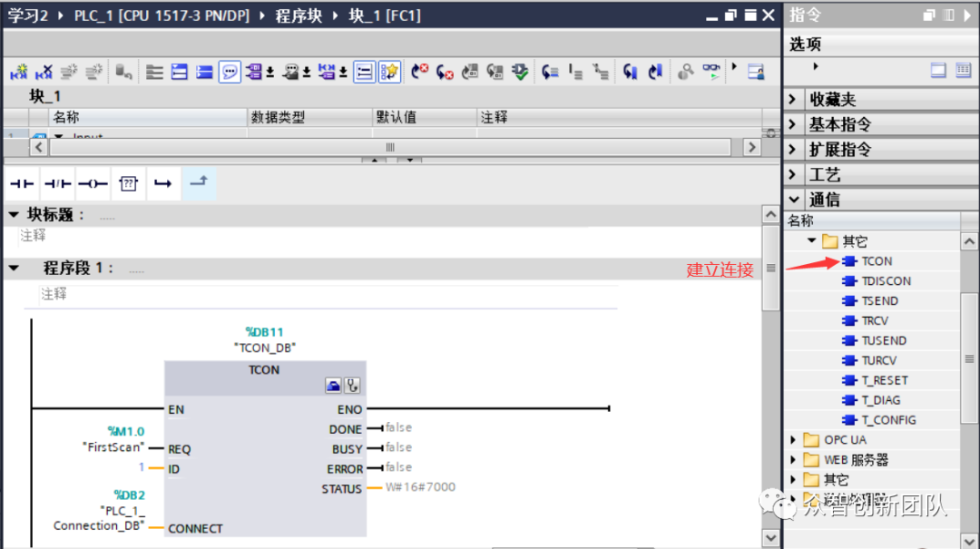Screen dimensions: 980x549
Task: Open dropdown arrow next to tag information icon
Action: (x=307, y=74)
